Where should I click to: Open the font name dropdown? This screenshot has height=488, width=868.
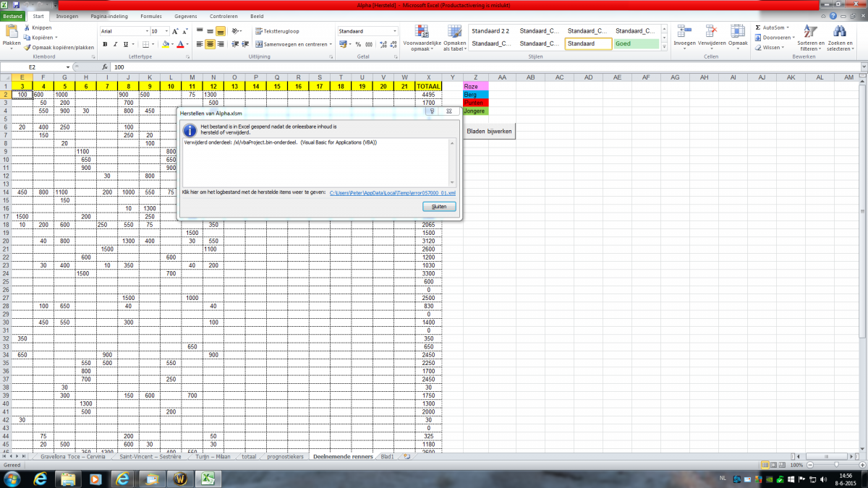146,32
